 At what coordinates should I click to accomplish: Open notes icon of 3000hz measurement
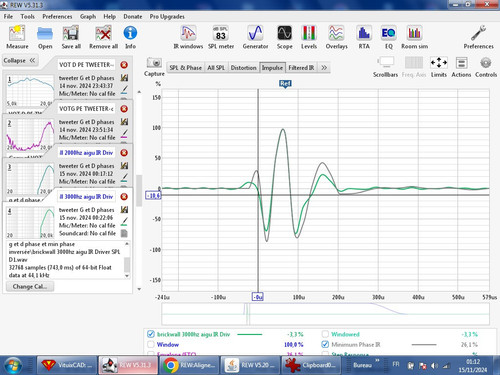click(124, 233)
